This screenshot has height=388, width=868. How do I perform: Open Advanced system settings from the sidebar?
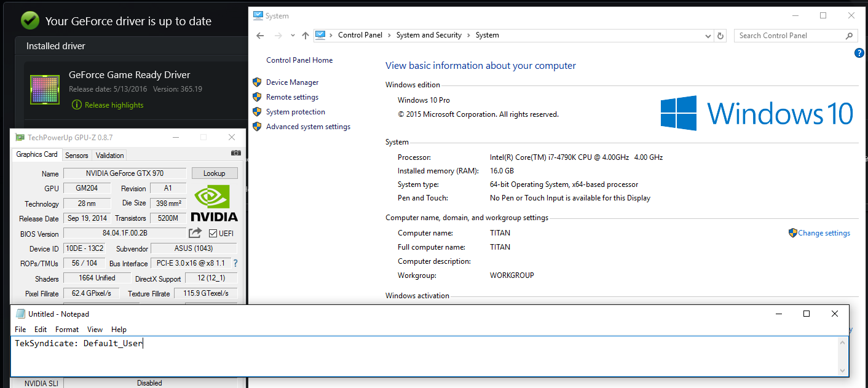[309, 126]
